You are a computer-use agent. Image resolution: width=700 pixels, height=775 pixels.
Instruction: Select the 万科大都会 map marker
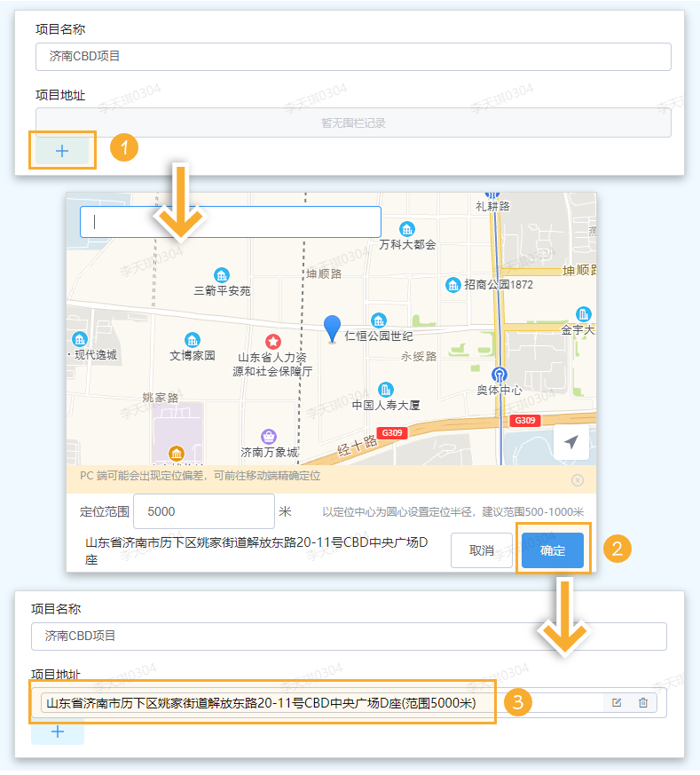407,229
